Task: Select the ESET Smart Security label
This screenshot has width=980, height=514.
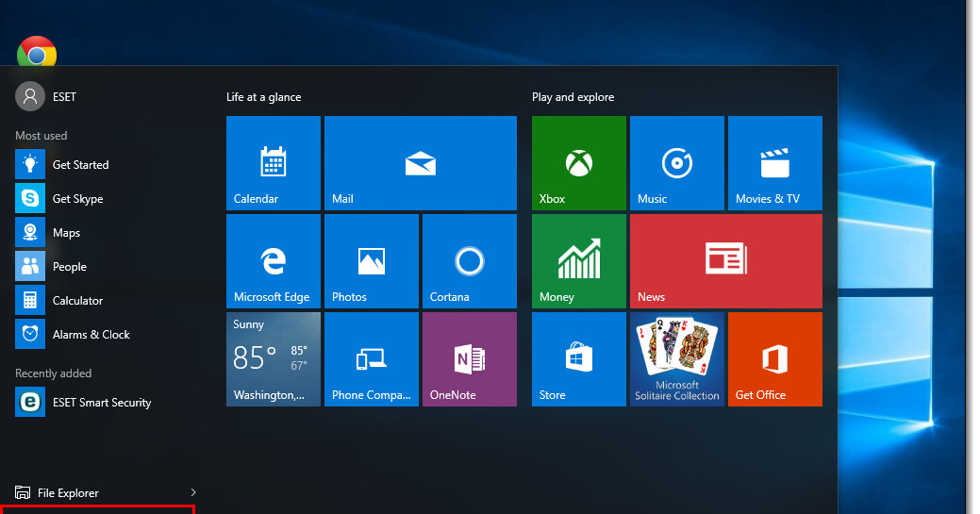Action: (102, 403)
